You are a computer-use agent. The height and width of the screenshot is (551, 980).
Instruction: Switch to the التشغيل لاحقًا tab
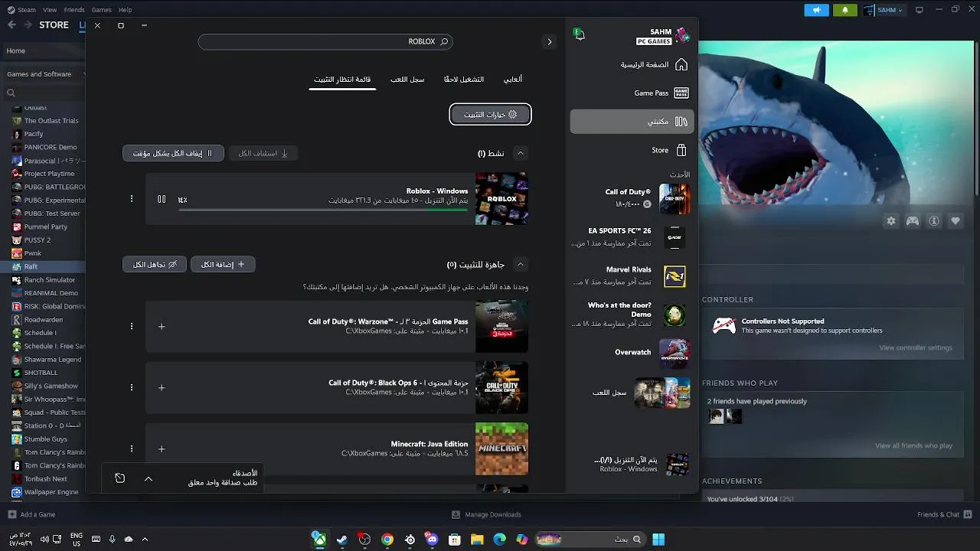464,80
